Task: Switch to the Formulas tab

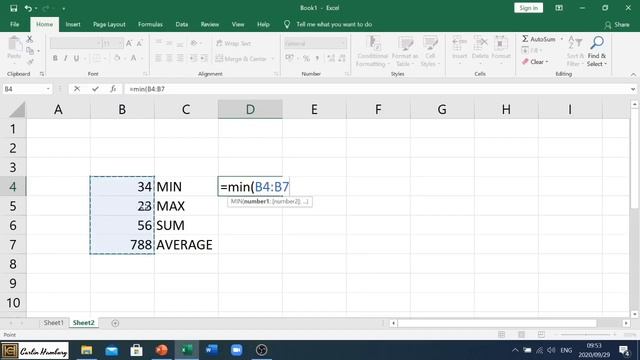Action: pyautogui.click(x=150, y=24)
